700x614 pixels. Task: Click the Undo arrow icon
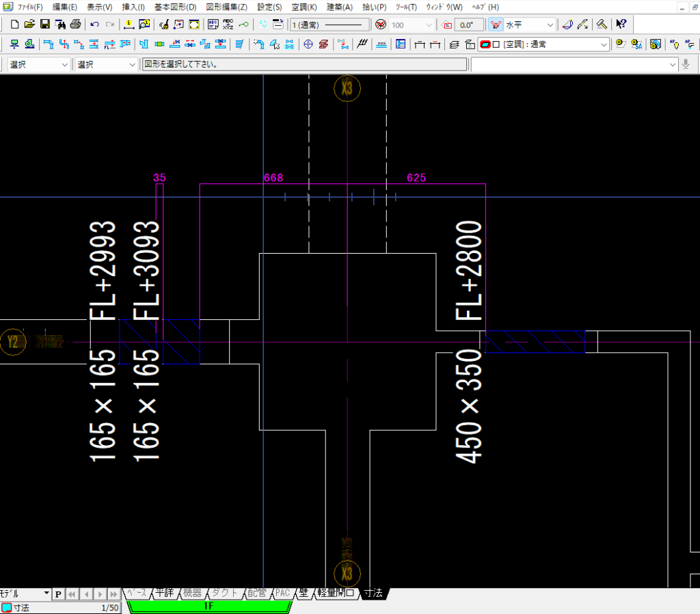95,25
